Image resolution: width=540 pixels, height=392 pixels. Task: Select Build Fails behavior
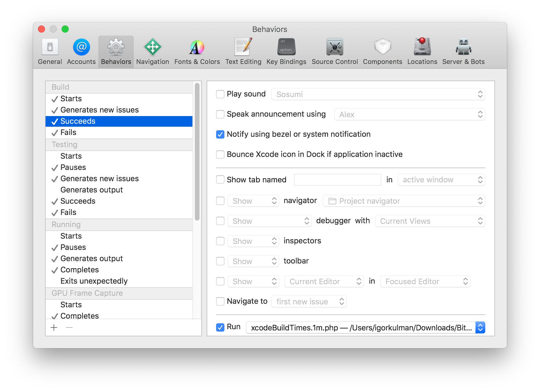coord(119,133)
